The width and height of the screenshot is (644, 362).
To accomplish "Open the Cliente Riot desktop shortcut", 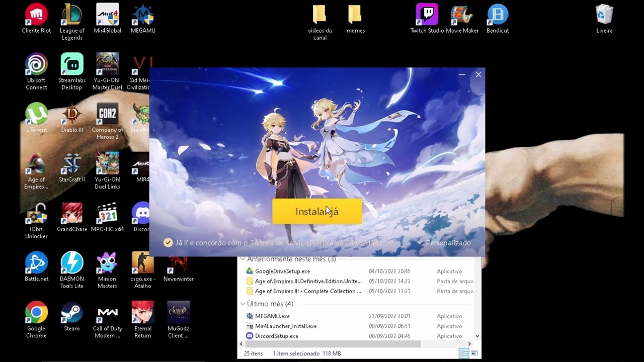I will 36,19.
